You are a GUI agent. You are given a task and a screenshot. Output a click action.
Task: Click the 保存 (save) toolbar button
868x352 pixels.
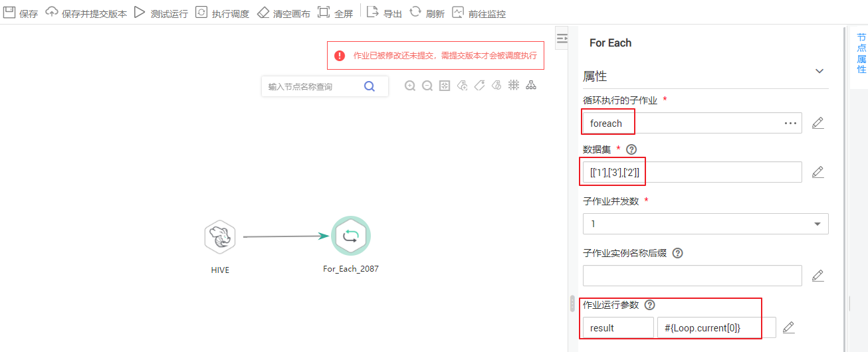coord(21,13)
